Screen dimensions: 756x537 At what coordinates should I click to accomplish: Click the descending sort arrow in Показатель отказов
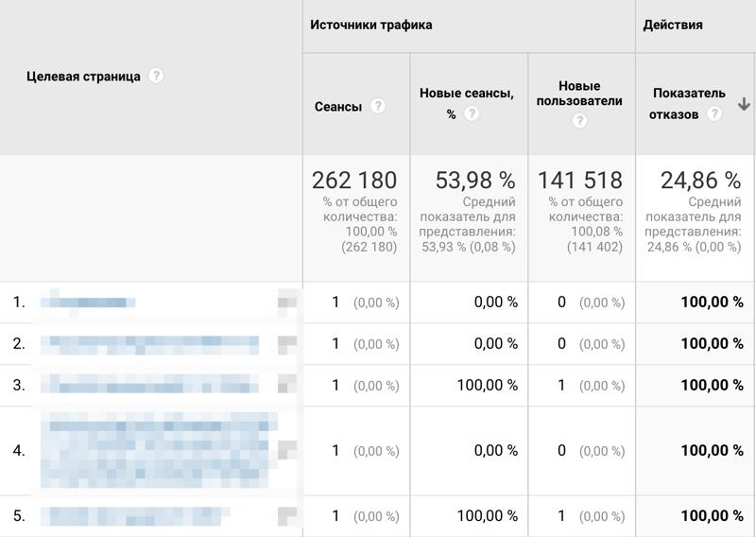744,104
